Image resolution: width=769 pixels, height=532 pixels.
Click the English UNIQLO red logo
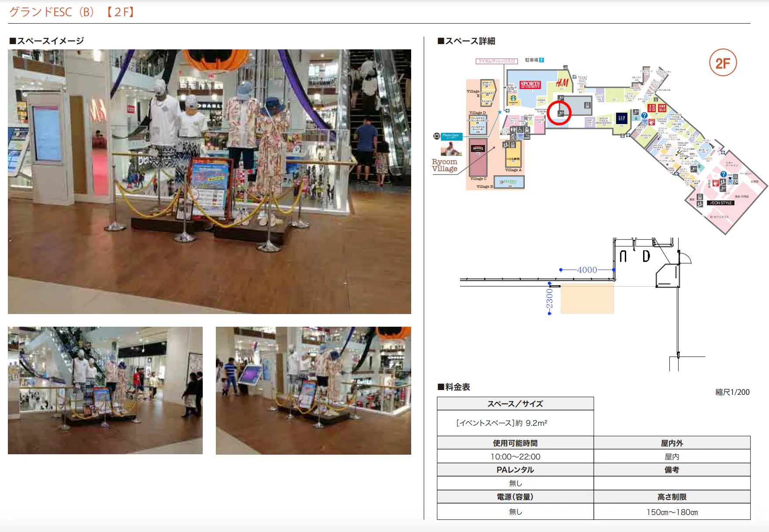pyautogui.click(x=662, y=108)
